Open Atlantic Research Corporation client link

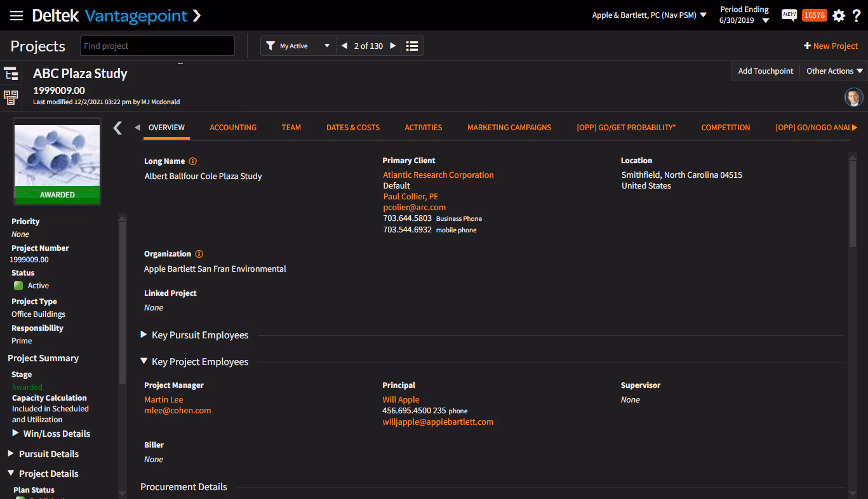coord(438,175)
